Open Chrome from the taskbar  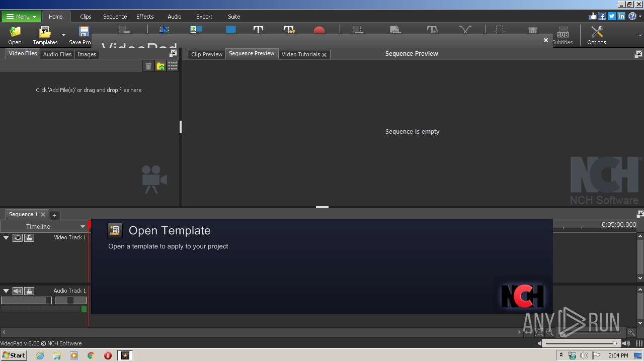click(91, 355)
